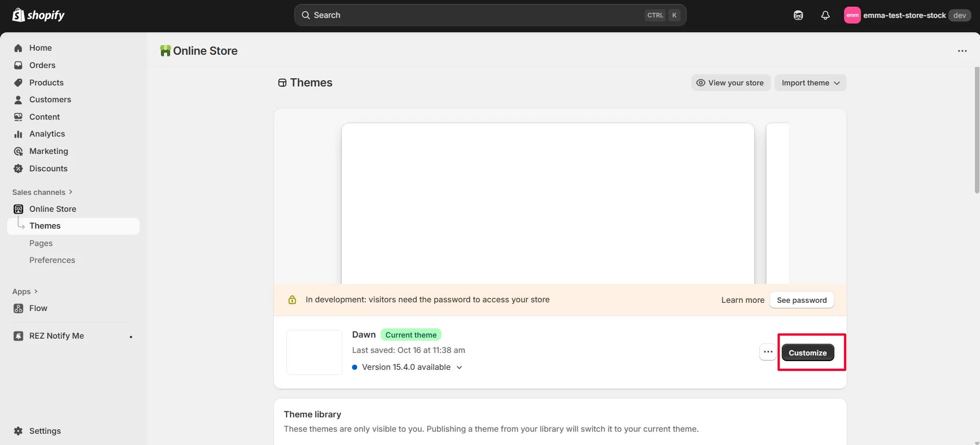This screenshot has height=445, width=980.
Task: Click the Learn more link
Action: 743,300
